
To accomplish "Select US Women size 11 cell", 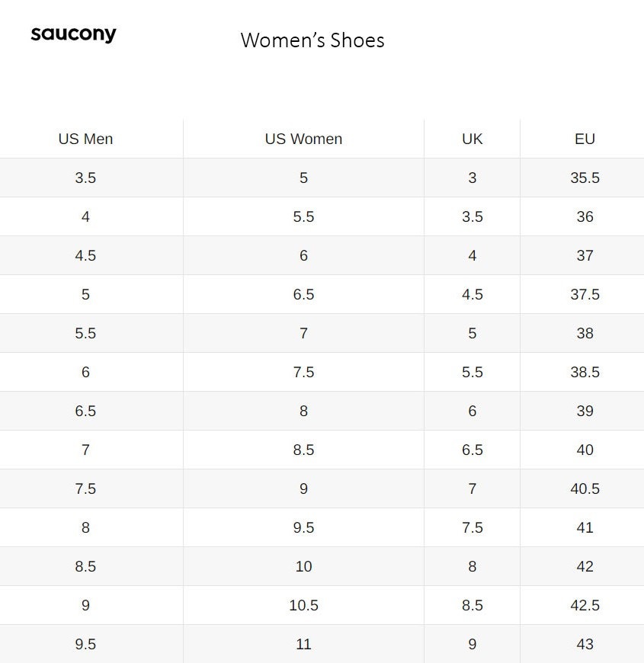I will [x=303, y=645].
